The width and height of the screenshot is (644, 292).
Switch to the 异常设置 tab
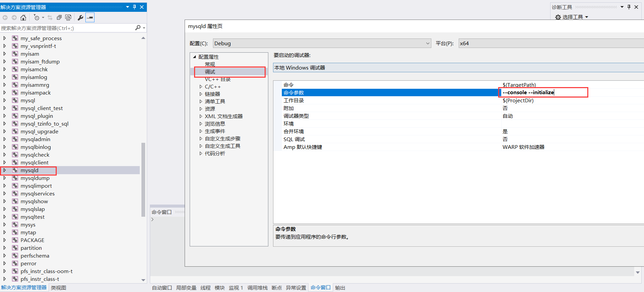[296, 288]
